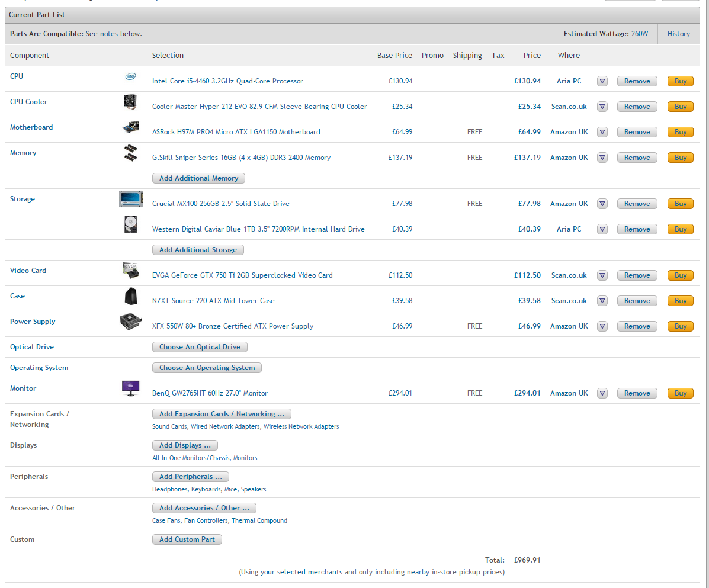Click Add Expansion Cards / Networking button
Screen dimensions: 709x588
point(222,414)
